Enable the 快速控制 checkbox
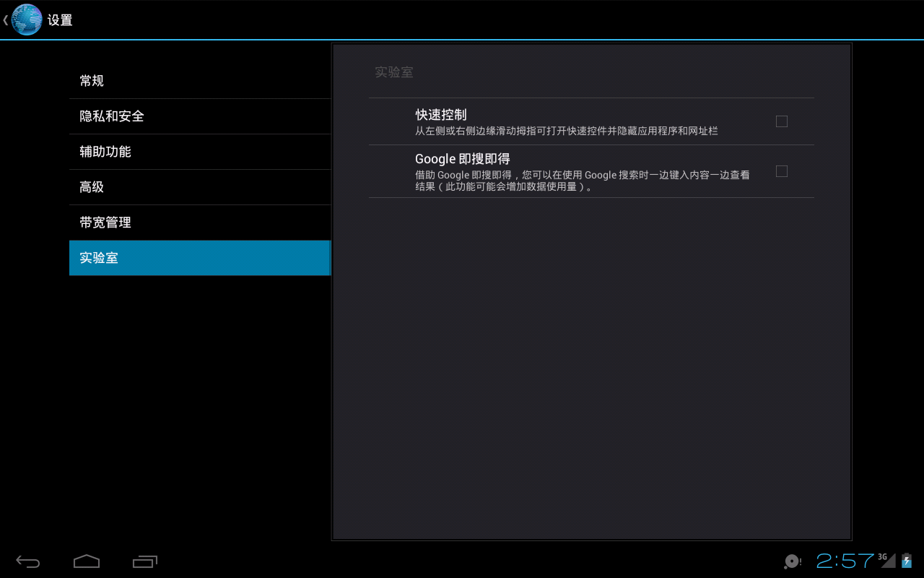The width and height of the screenshot is (924, 578). pyautogui.click(x=782, y=121)
